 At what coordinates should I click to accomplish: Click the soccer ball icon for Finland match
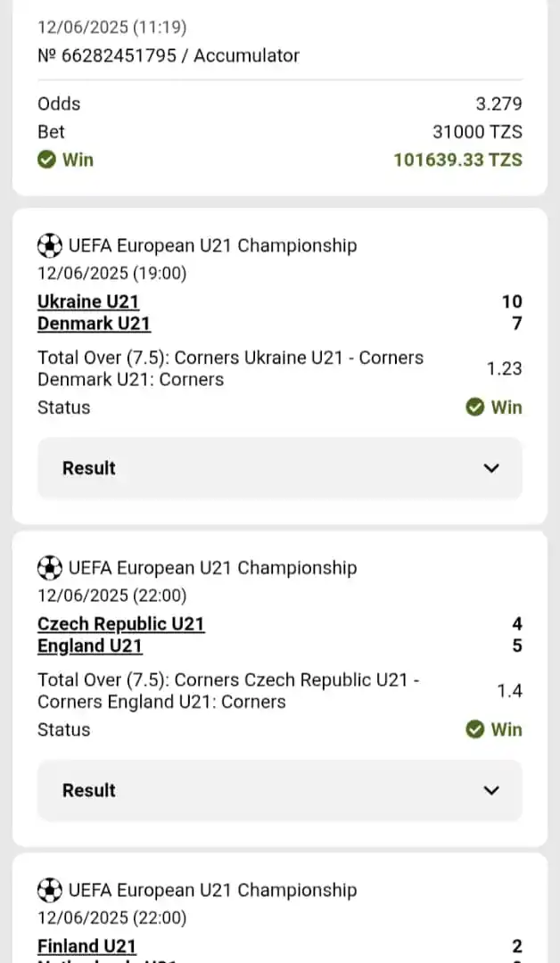click(50, 891)
